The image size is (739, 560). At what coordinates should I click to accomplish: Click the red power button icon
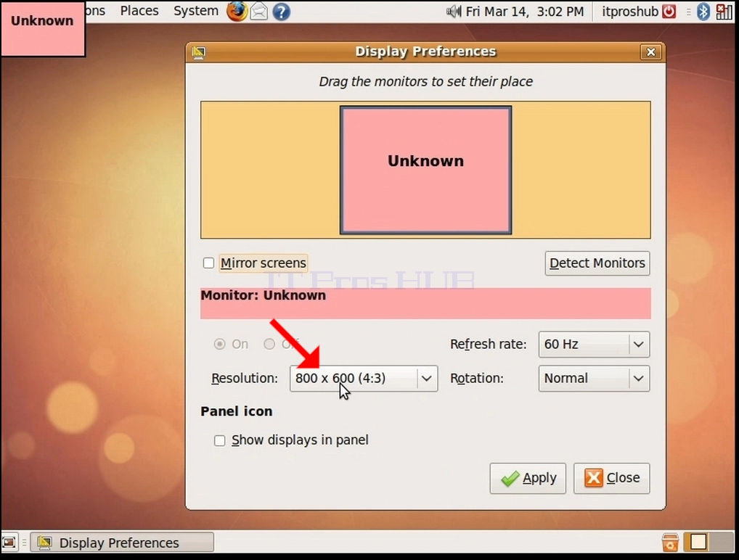[669, 12]
